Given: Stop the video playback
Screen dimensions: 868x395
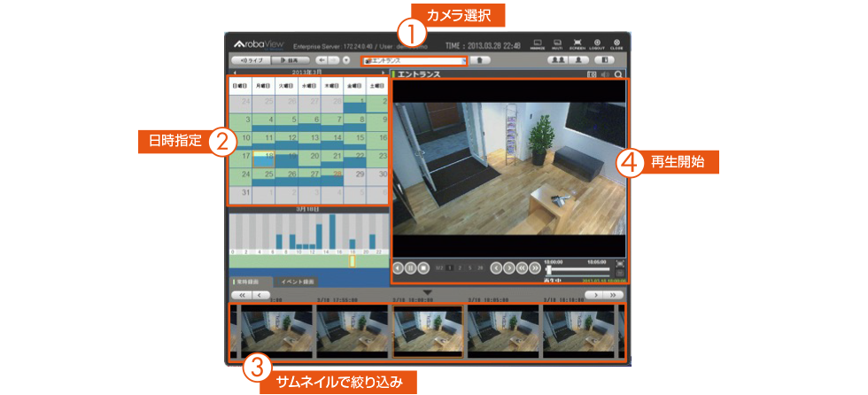Looking at the screenshot, I should [423, 267].
